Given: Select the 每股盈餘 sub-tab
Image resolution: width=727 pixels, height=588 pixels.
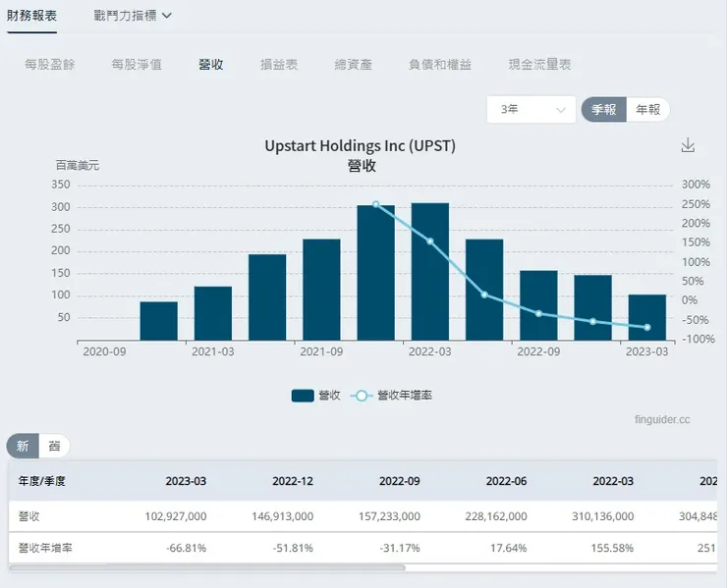Looking at the screenshot, I should click(49, 65).
